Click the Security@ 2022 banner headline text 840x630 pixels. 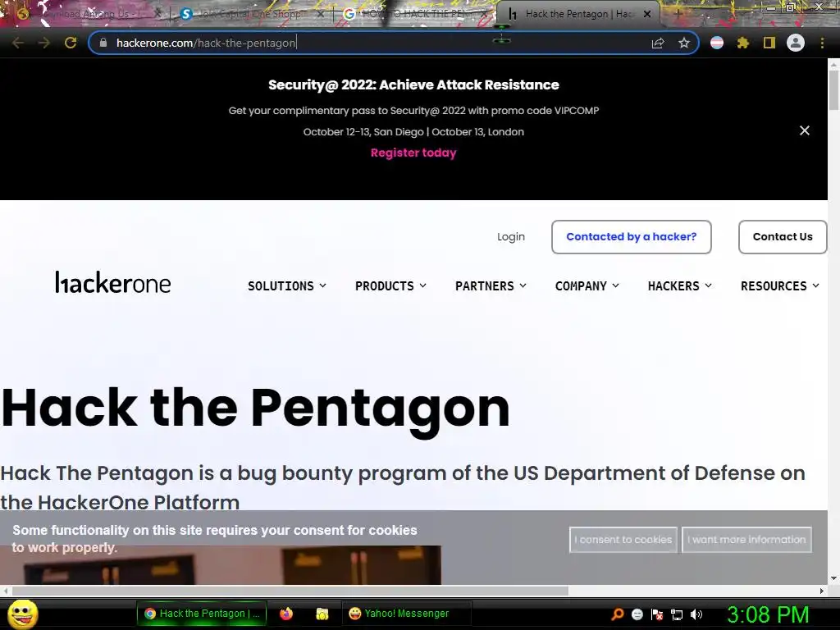click(413, 84)
